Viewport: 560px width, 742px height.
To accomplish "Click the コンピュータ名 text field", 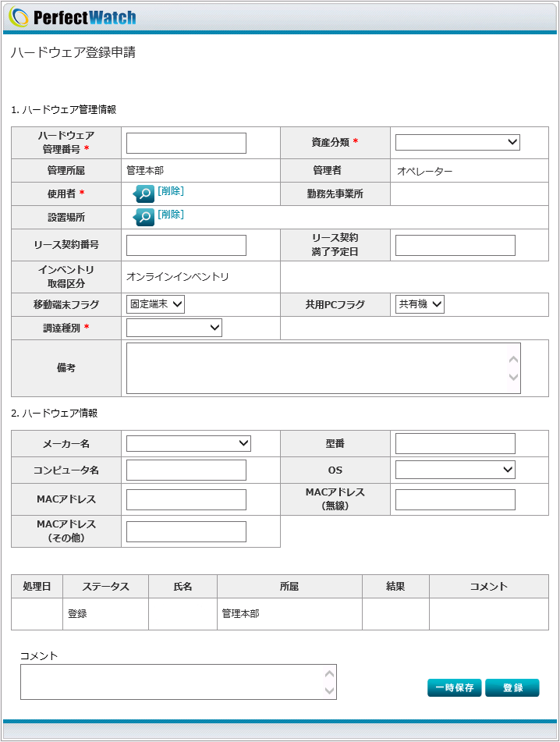I will click(x=186, y=470).
